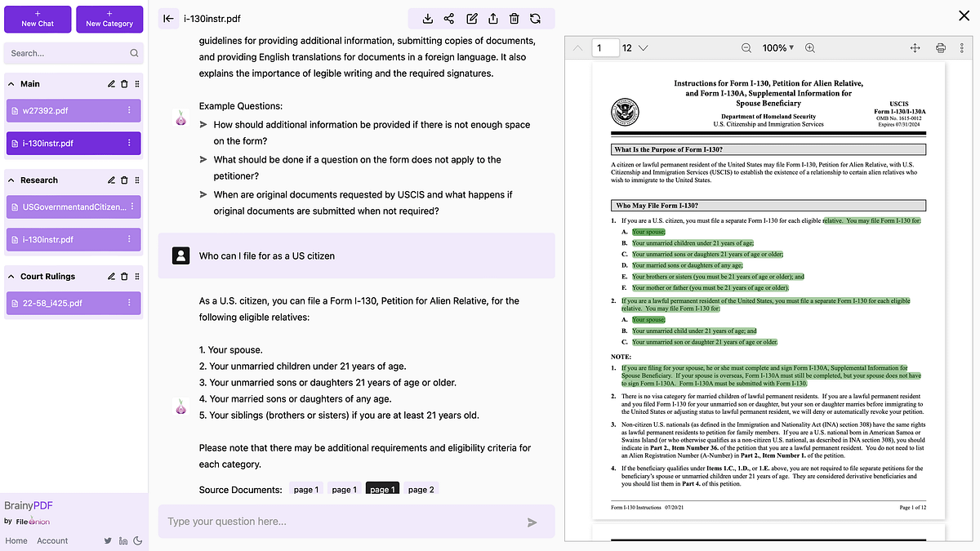
Task: Select the pan tool in PDF viewer
Action: (x=915, y=48)
